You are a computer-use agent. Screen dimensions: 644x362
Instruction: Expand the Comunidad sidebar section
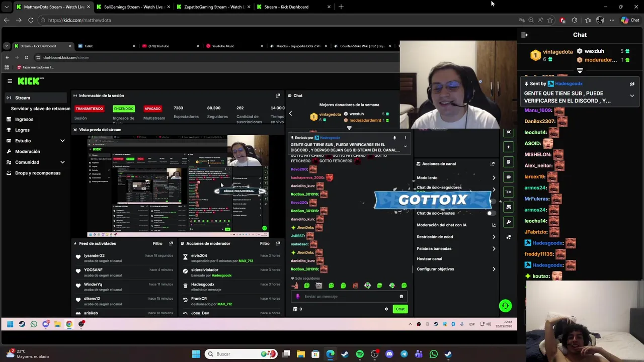pyautogui.click(x=62, y=162)
